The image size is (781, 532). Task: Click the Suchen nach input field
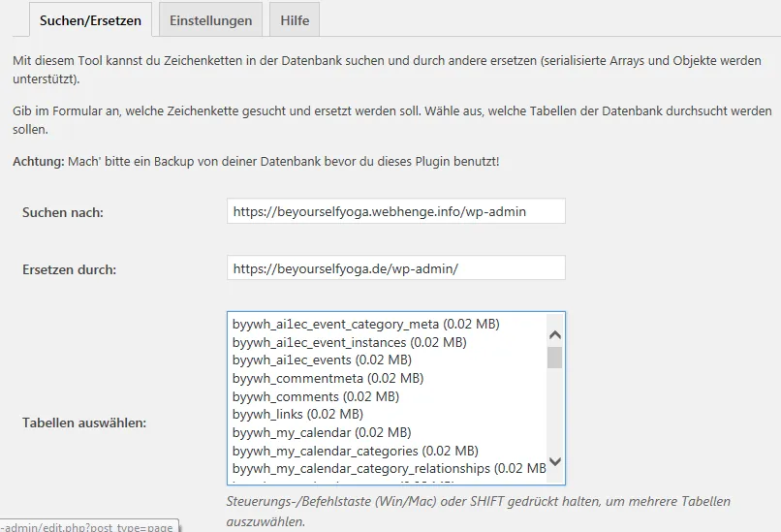tap(396, 211)
